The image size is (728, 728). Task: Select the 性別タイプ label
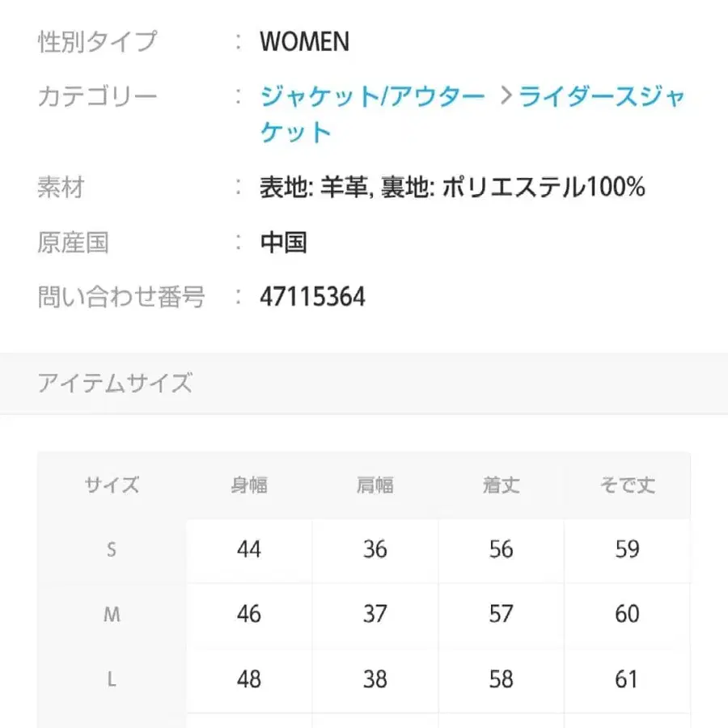[97, 40]
